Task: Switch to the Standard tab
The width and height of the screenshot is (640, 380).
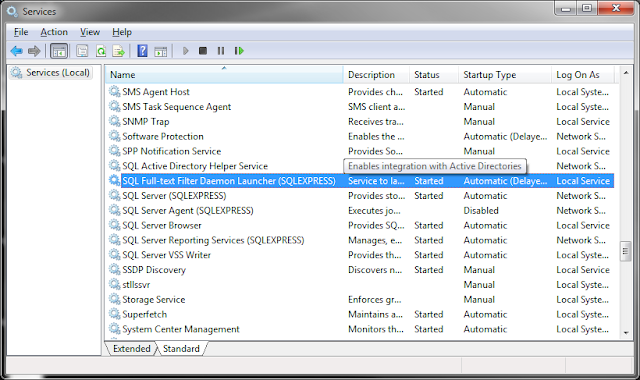Action: pyautogui.click(x=181, y=349)
